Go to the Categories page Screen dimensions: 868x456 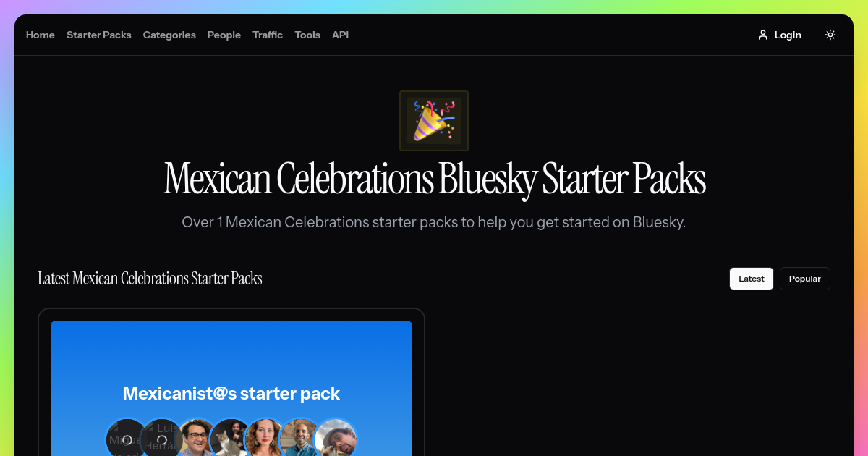pyautogui.click(x=169, y=35)
